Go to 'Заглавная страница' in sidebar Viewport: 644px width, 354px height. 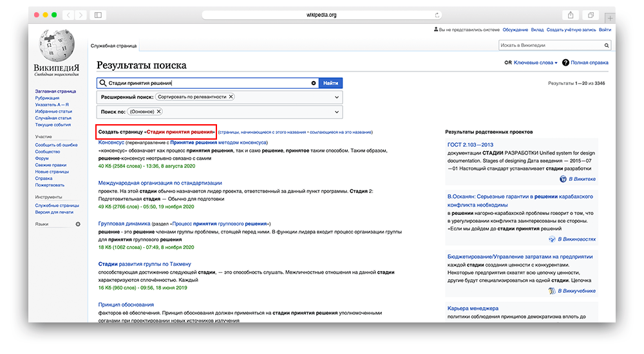click(55, 91)
